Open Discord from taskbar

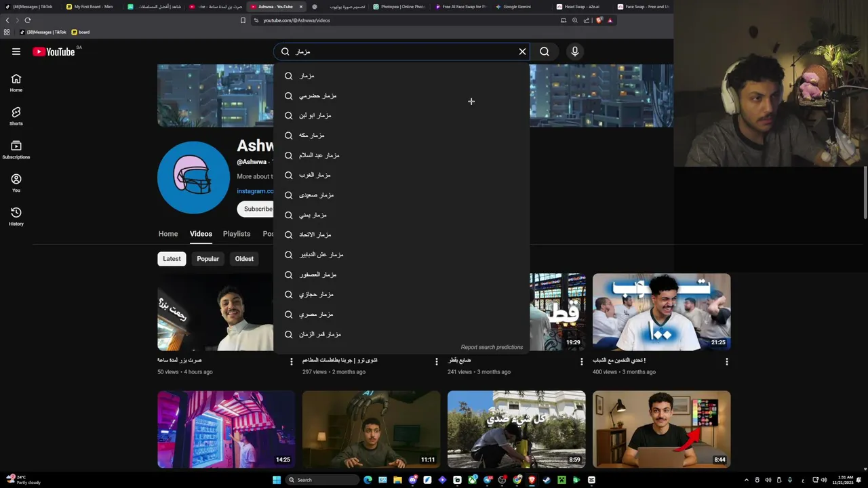[413, 480]
